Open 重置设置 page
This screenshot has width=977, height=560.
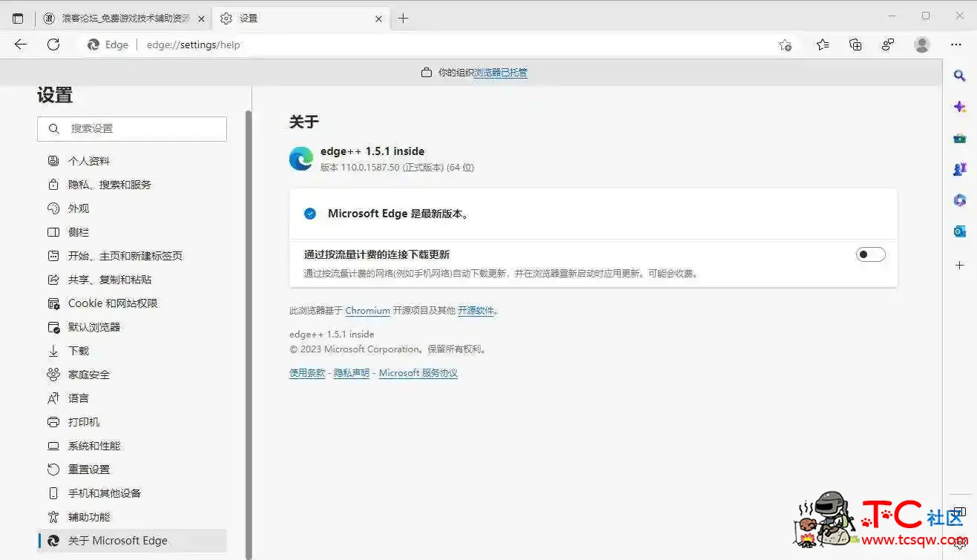pyautogui.click(x=132, y=470)
